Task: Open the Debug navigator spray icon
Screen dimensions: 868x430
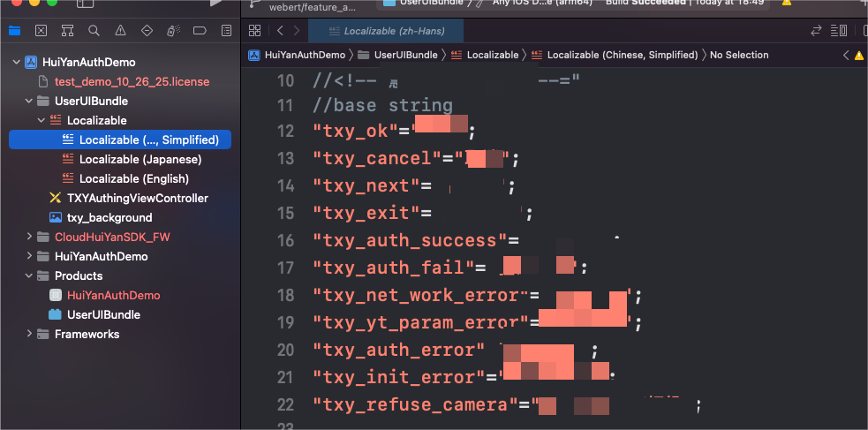Action: pyautogui.click(x=173, y=31)
